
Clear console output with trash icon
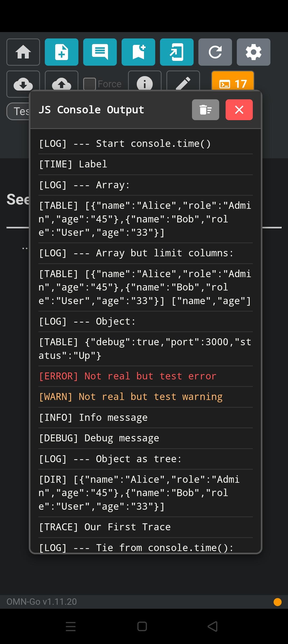pos(206,110)
